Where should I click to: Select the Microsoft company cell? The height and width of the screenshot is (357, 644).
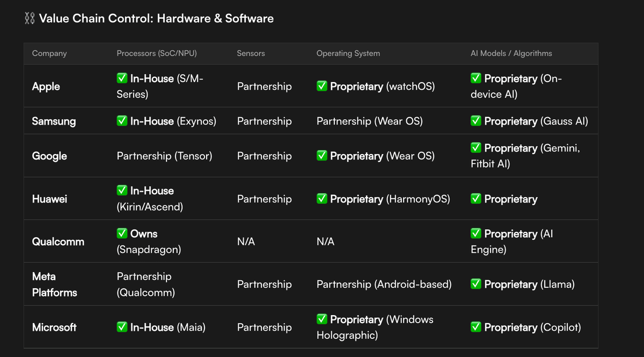[54, 327]
